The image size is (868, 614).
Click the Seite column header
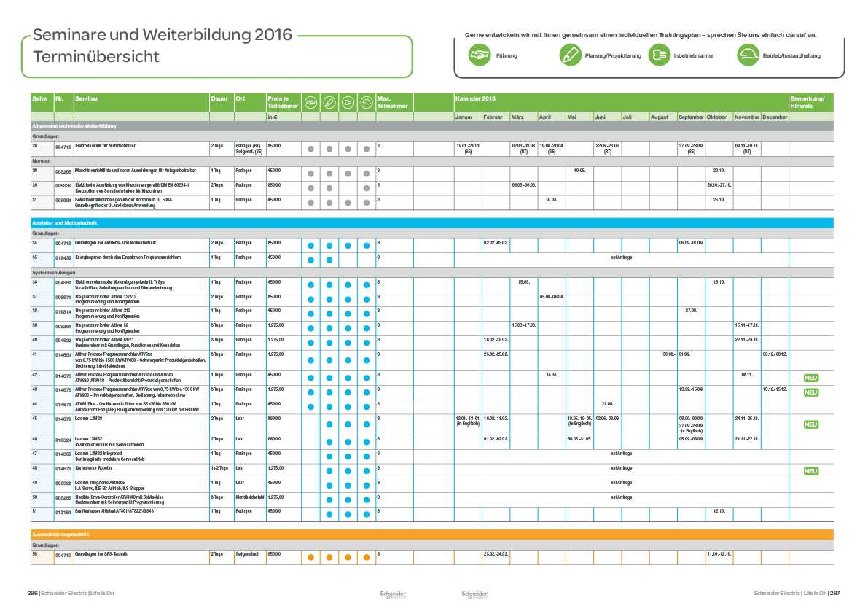coord(39,98)
